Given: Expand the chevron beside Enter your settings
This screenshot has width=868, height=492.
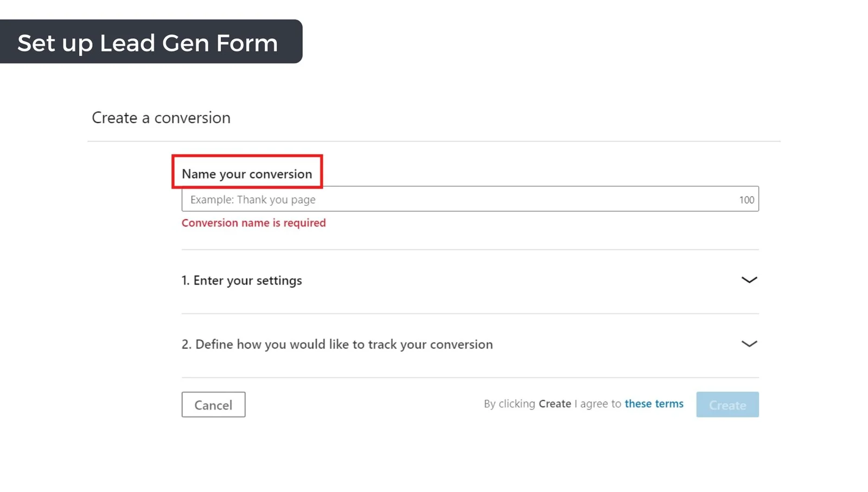Looking at the screenshot, I should click(x=749, y=280).
